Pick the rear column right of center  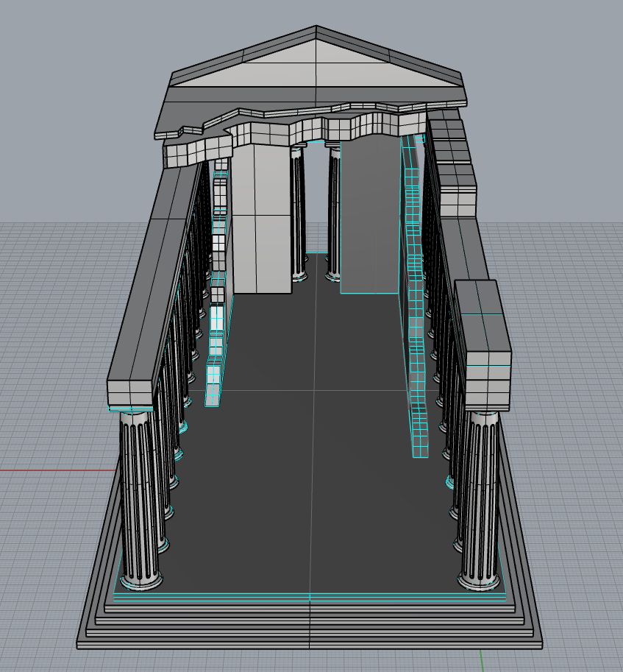pos(334,213)
